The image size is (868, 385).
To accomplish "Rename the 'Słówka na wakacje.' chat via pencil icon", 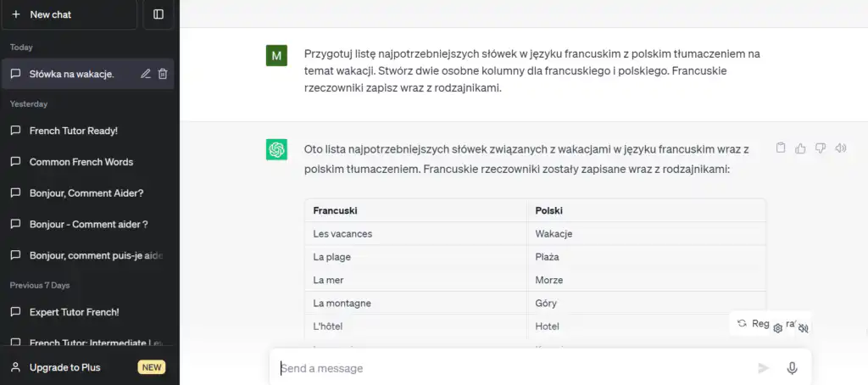I will click(146, 74).
